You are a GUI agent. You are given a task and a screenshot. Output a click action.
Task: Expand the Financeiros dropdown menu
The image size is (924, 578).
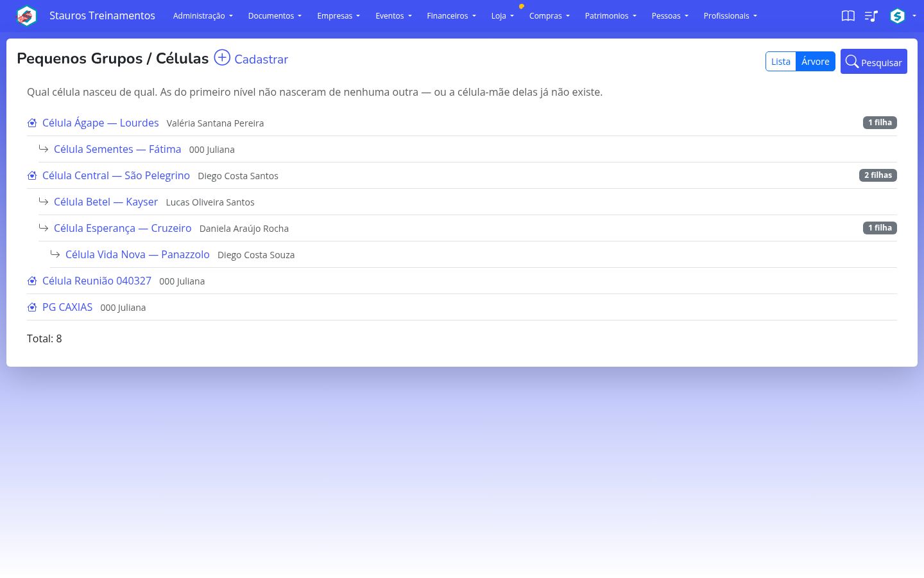pyautogui.click(x=451, y=16)
